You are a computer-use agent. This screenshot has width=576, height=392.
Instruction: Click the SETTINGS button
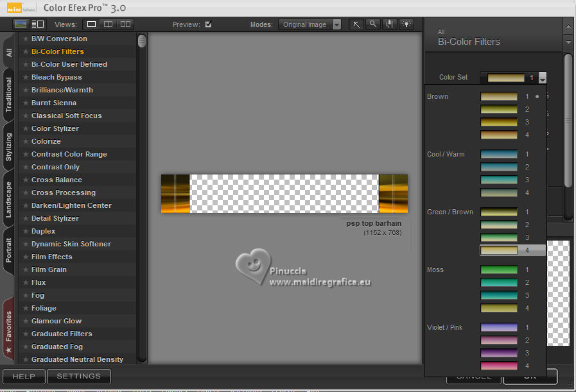78,376
